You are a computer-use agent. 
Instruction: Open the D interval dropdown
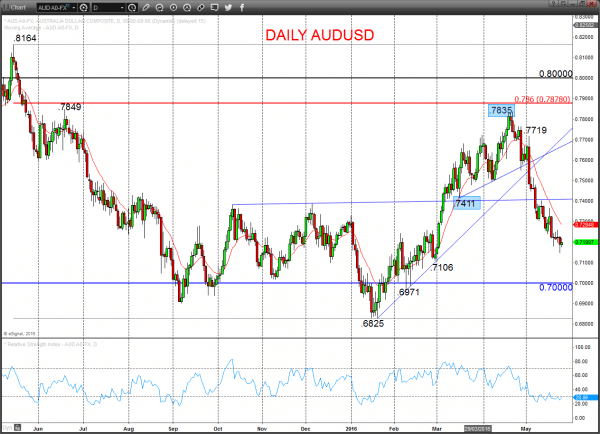[x=122, y=8]
